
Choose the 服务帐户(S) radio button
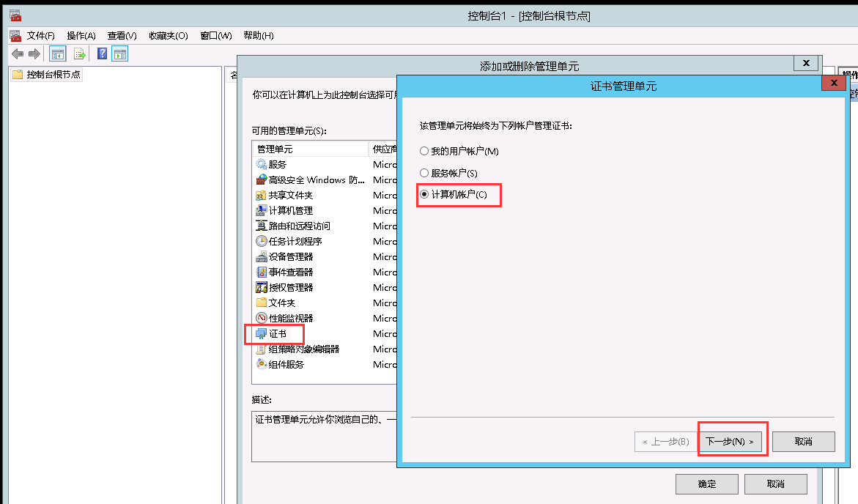(424, 173)
